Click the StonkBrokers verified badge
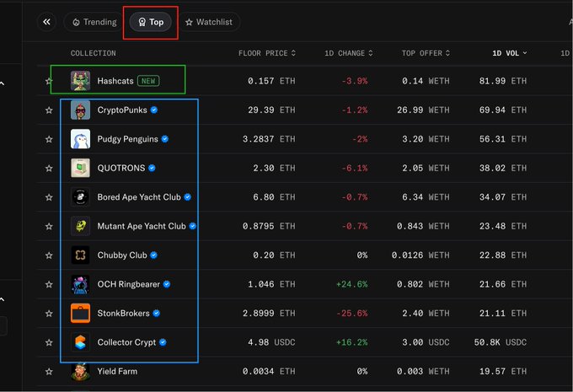 pos(156,314)
